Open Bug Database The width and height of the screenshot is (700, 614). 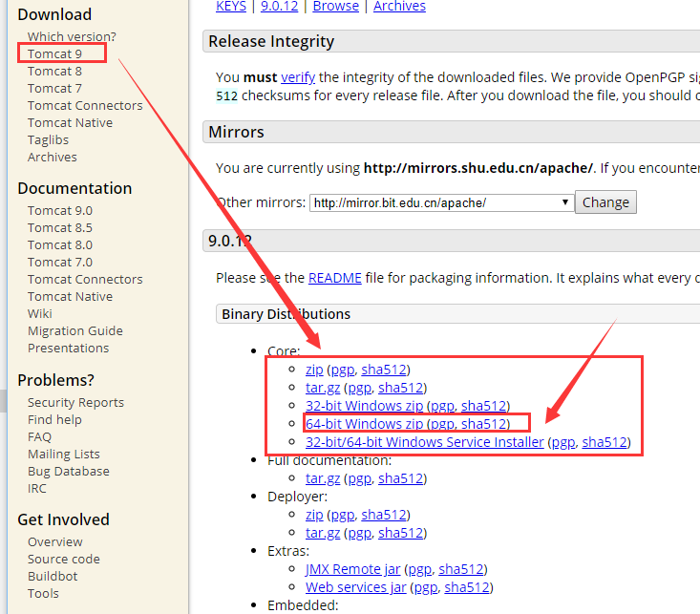click(69, 471)
